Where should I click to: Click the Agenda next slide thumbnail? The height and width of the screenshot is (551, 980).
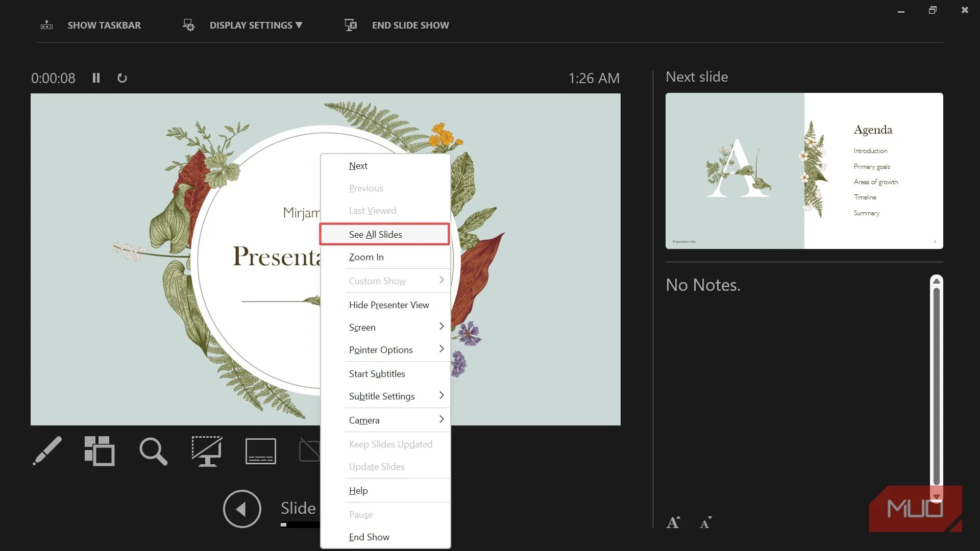pos(804,171)
